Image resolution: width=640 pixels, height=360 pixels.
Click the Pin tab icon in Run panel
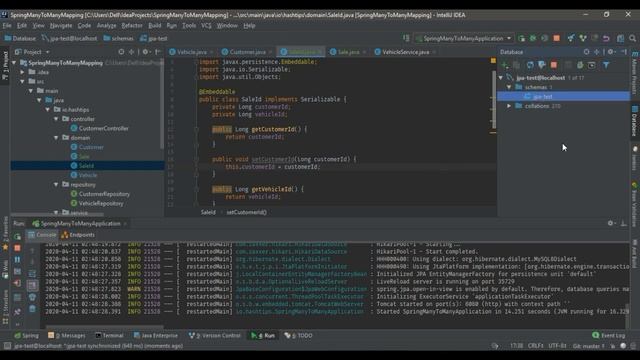(x=17, y=311)
